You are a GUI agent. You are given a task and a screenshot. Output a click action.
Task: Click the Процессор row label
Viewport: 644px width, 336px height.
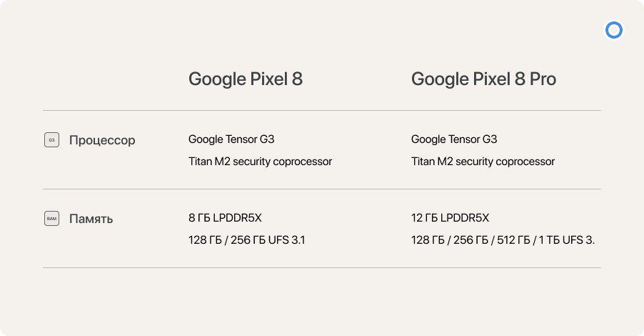[102, 140]
